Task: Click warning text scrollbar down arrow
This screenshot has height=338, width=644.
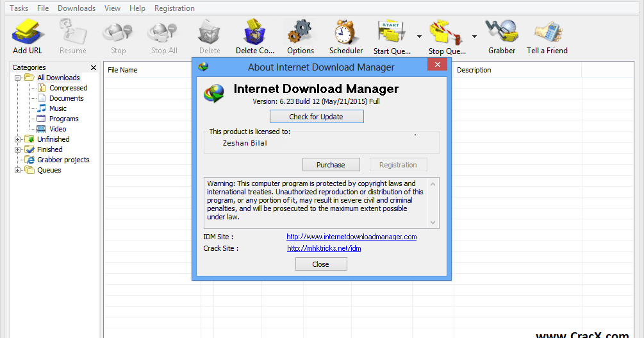Action: click(x=433, y=223)
